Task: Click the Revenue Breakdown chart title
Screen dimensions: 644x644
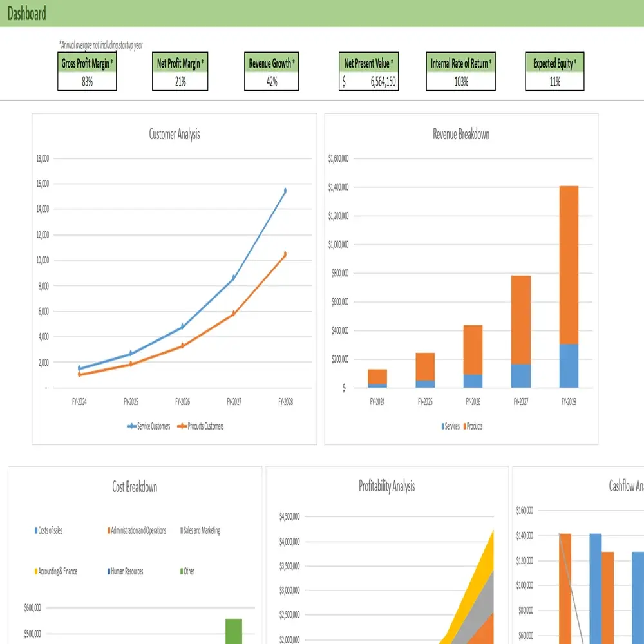Action: pos(461,135)
